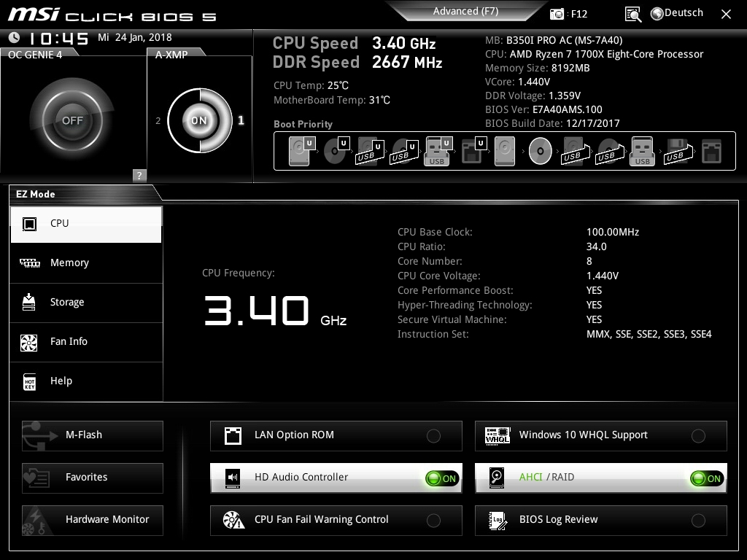Enable the LAN Option ROM radio toggle
747x560 pixels.
pyautogui.click(x=433, y=436)
